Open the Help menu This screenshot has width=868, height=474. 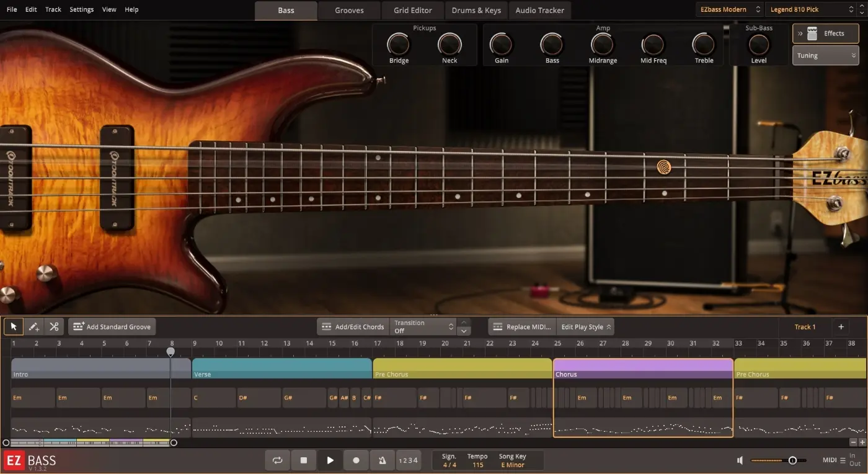pyautogui.click(x=131, y=9)
